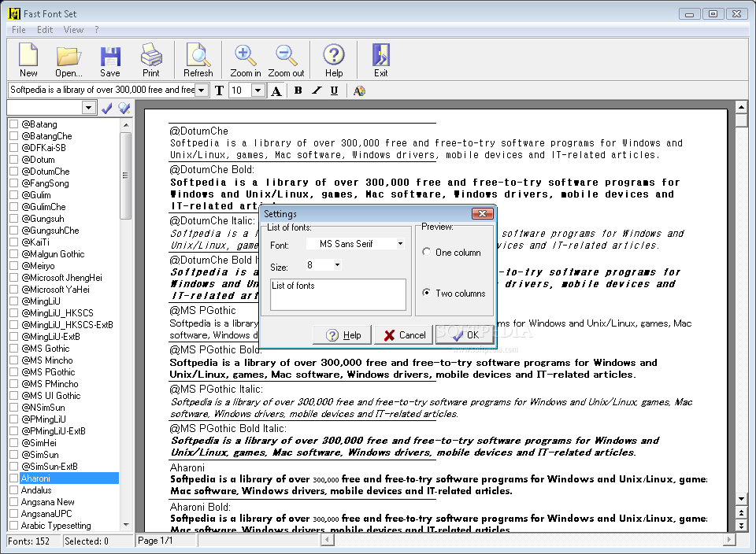Click font list scrollbar down arrow
756x554 pixels.
click(126, 525)
